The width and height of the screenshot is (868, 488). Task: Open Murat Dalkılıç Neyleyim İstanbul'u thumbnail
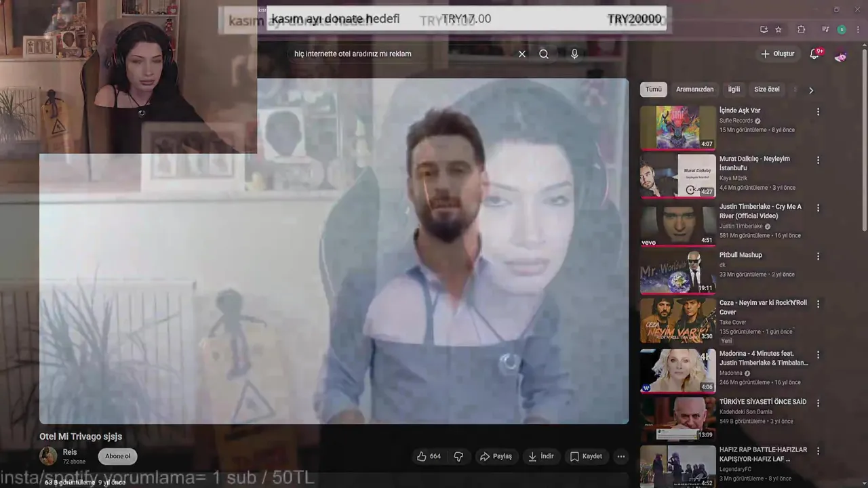coord(678,176)
